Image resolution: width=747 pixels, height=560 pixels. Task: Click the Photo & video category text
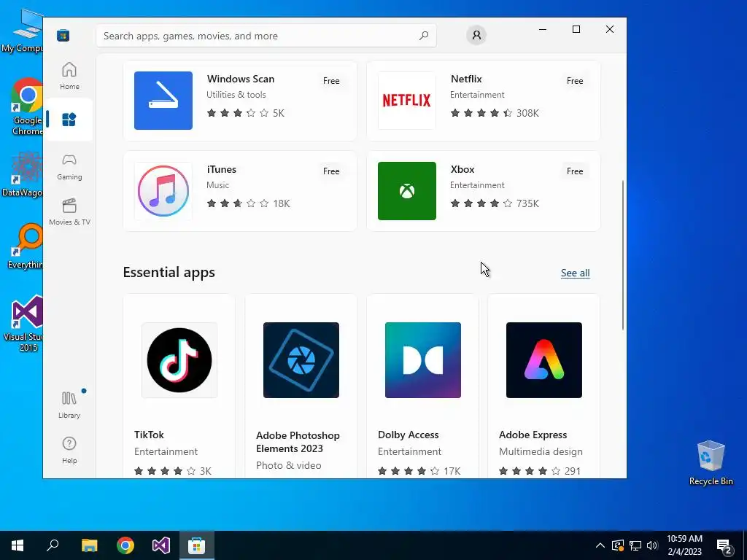point(289,465)
